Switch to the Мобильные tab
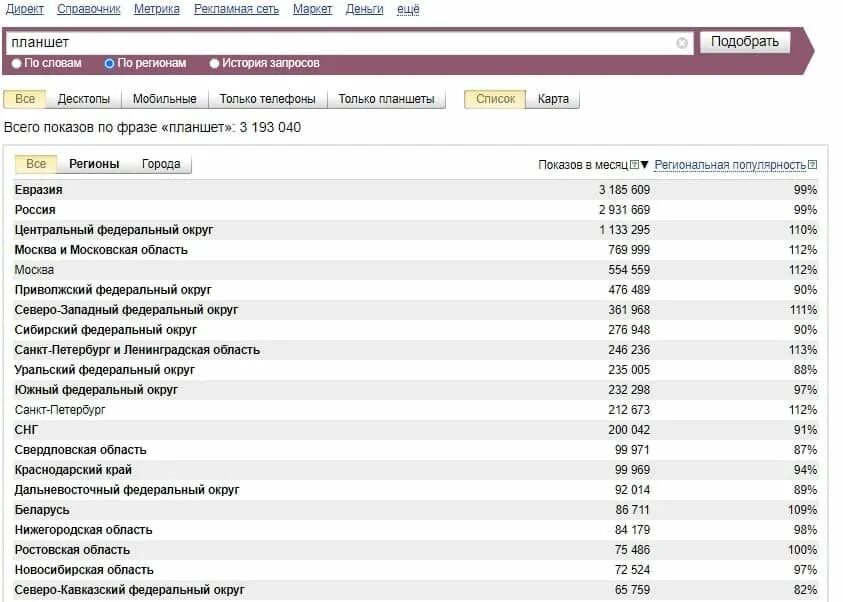This screenshot has height=602, width=843. click(x=165, y=99)
